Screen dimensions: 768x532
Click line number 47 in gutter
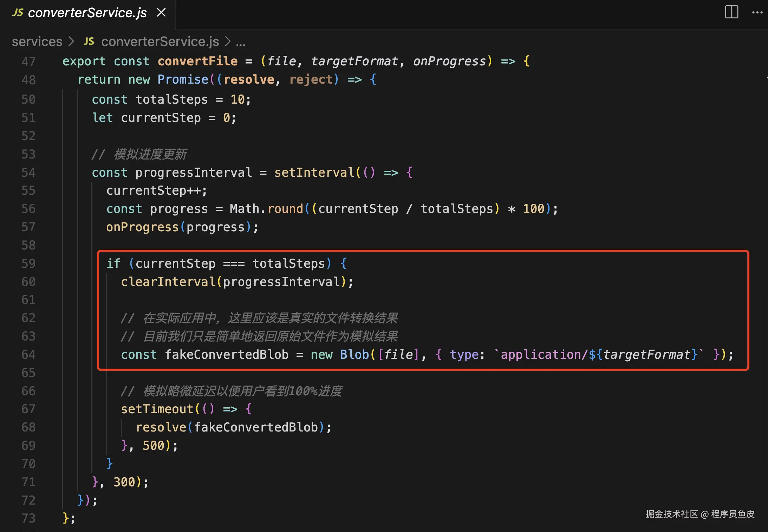coord(28,61)
